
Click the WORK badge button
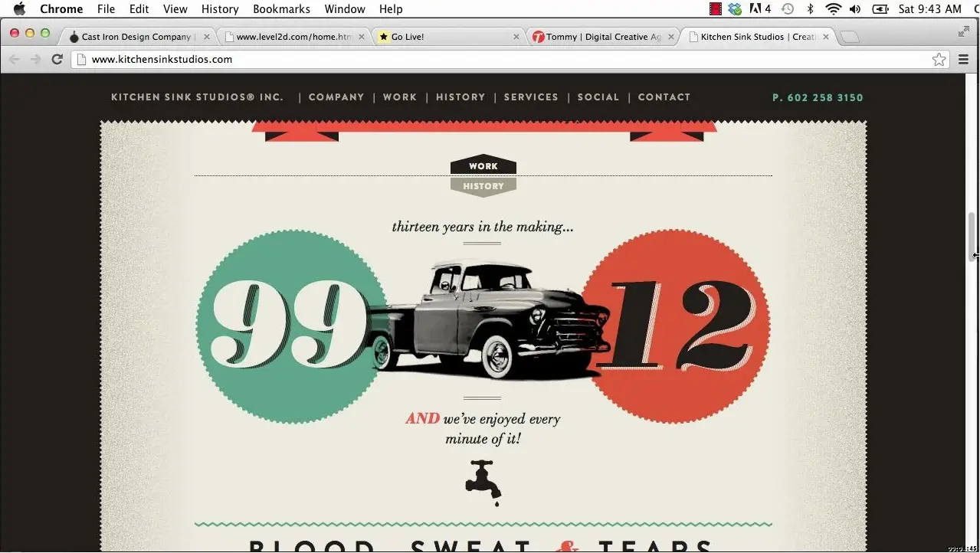click(483, 166)
